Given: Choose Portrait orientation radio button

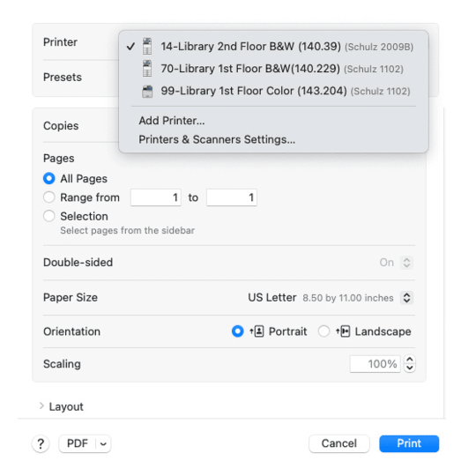Looking at the screenshot, I should pos(237,331).
